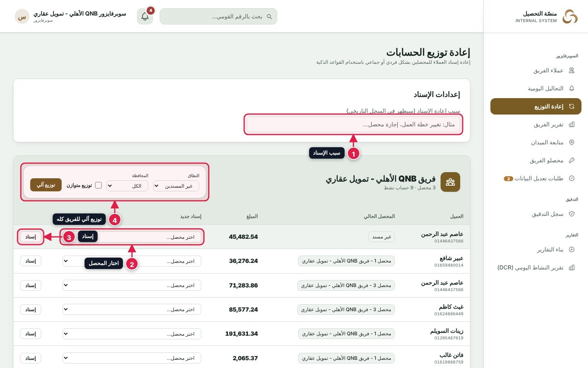Click the محصل 3 badge in غيث كاظم row
Viewport: 588px width, 368px height.
[346, 310]
